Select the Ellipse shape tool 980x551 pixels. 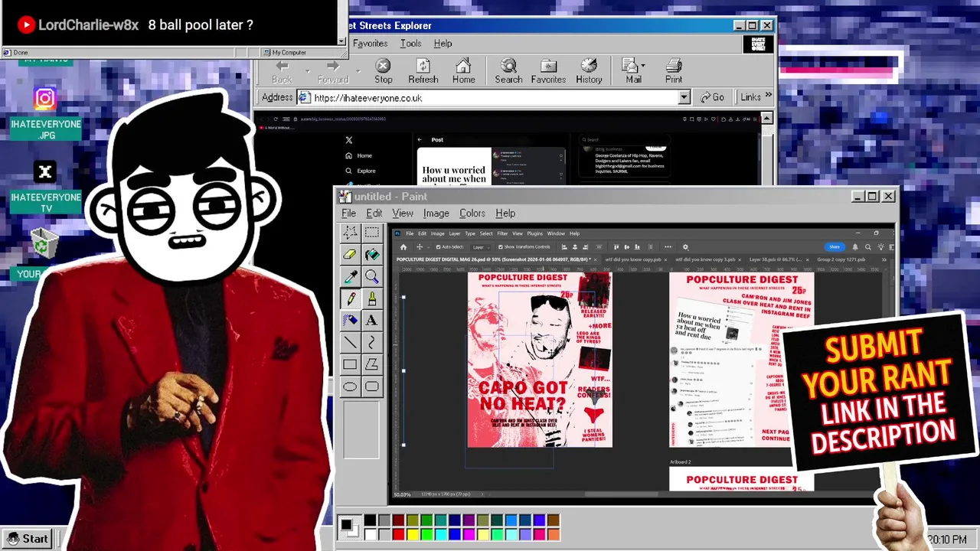[x=350, y=386]
